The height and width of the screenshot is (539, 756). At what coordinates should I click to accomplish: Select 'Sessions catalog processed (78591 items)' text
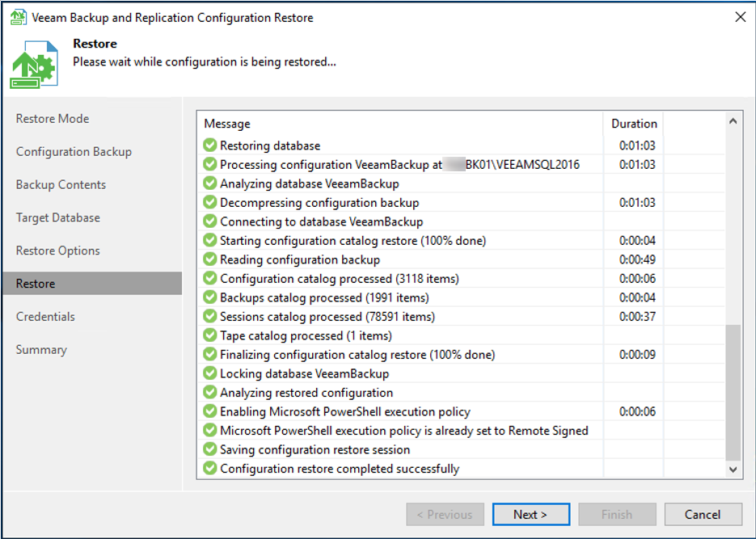pos(327,317)
